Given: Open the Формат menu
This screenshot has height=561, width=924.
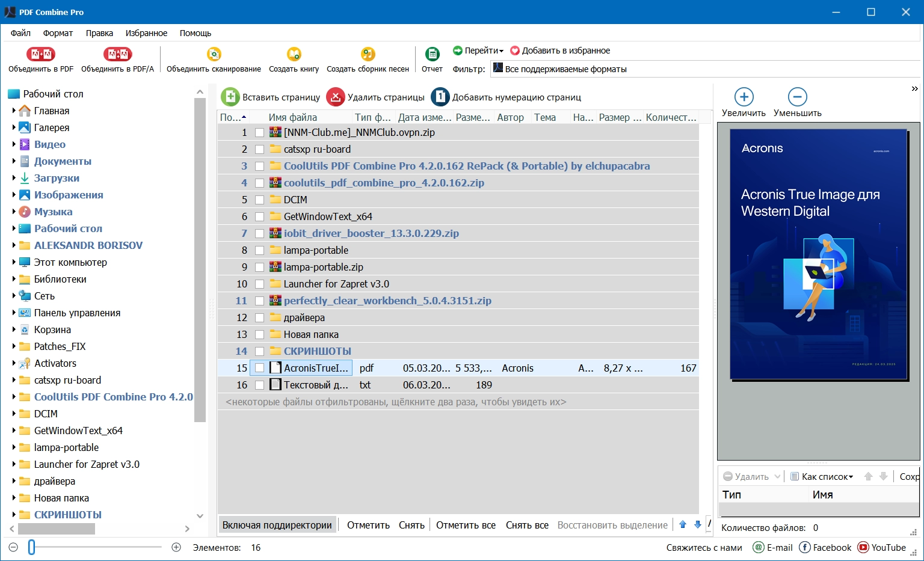Looking at the screenshot, I should pyautogui.click(x=58, y=33).
